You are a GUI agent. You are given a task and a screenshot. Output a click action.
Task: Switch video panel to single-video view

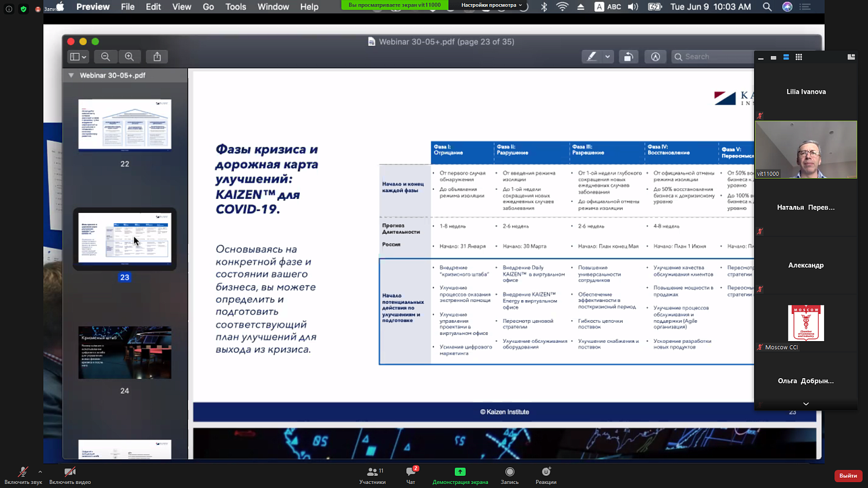pos(773,57)
